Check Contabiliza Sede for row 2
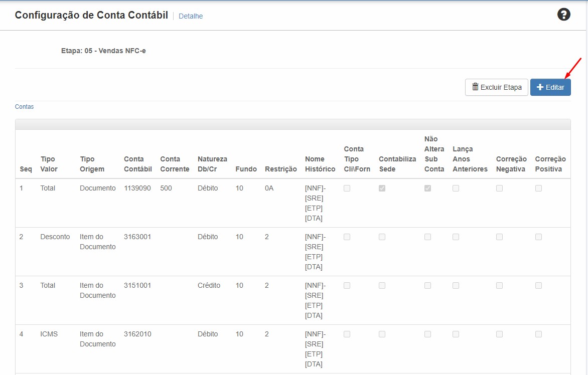Image resolution: width=588 pixels, height=375 pixels. coord(382,237)
